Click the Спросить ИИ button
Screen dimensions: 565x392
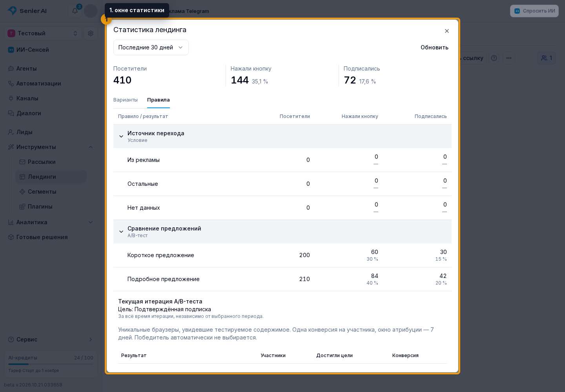tap(534, 11)
